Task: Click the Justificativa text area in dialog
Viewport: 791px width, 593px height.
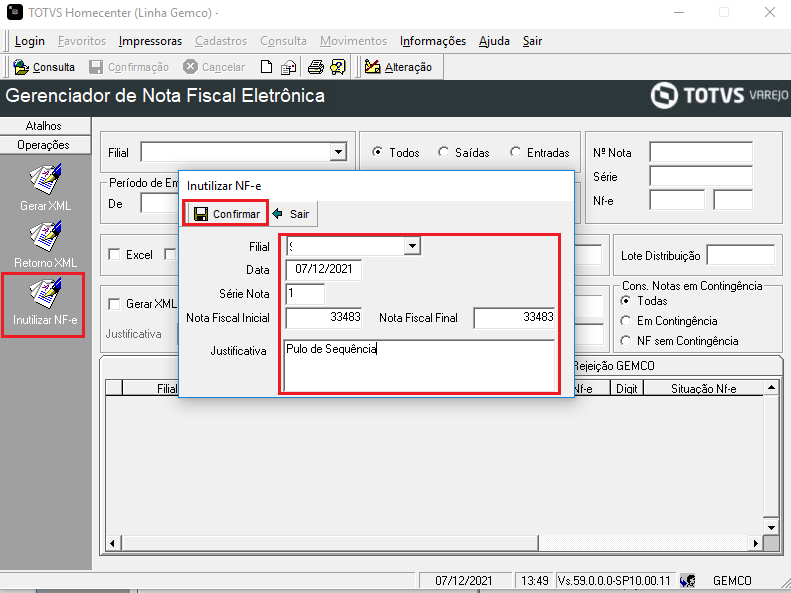Action: click(419, 366)
